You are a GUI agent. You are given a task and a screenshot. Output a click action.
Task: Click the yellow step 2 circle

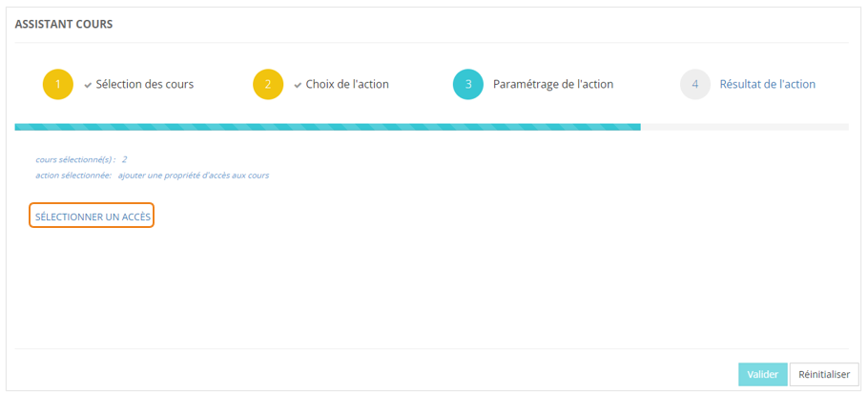pyautogui.click(x=268, y=84)
